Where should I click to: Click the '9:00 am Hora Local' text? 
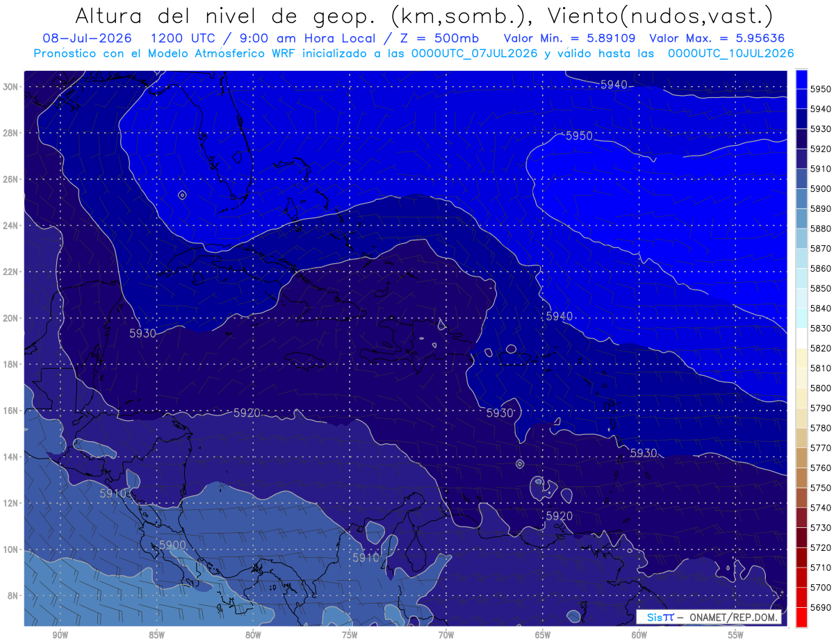(308, 38)
